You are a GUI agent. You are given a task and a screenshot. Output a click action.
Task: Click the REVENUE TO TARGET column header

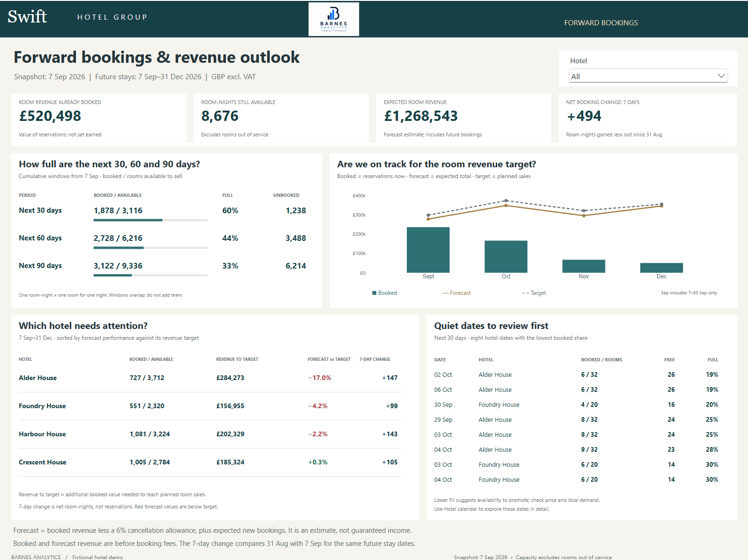237,359
